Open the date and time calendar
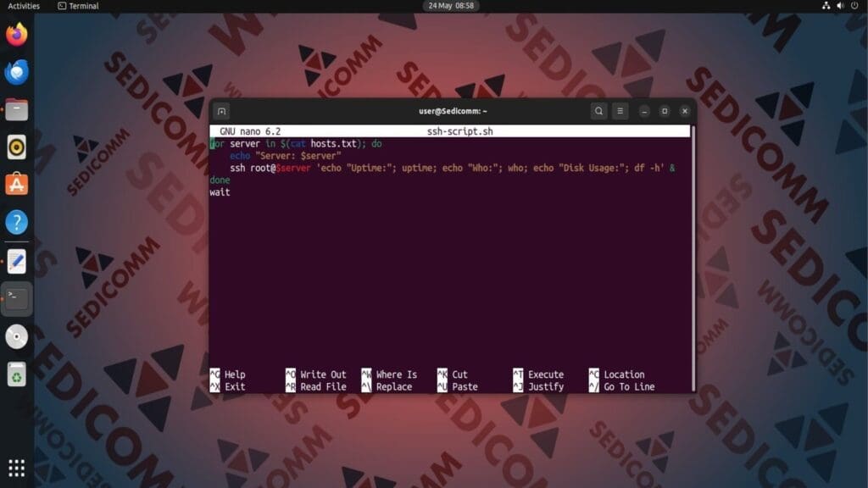The height and width of the screenshot is (488, 868). click(x=449, y=6)
